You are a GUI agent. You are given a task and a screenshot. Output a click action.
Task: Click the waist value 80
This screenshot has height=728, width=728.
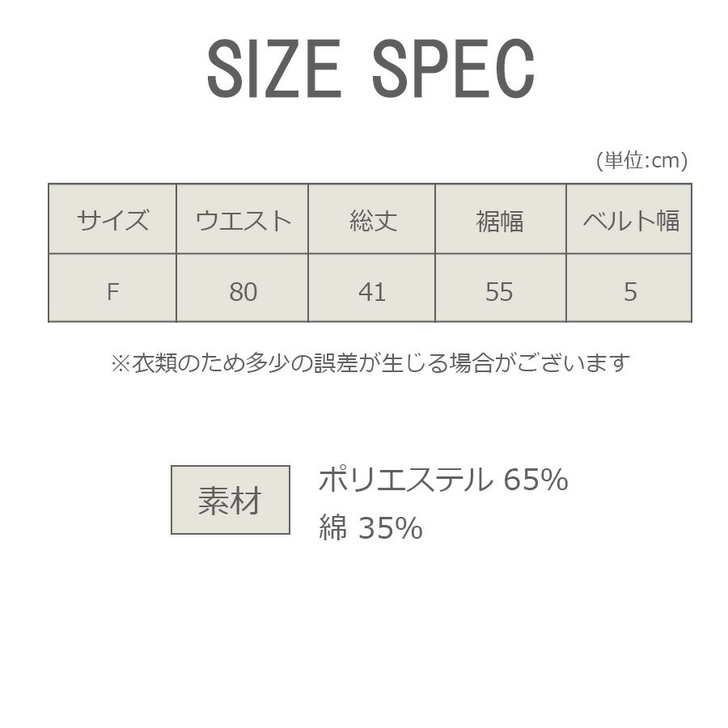pos(243,291)
